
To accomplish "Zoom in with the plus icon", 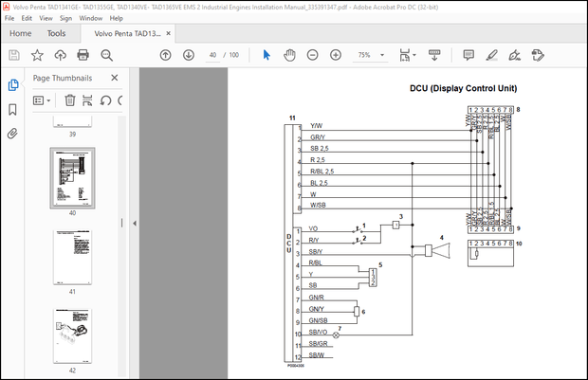I will tap(336, 55).
